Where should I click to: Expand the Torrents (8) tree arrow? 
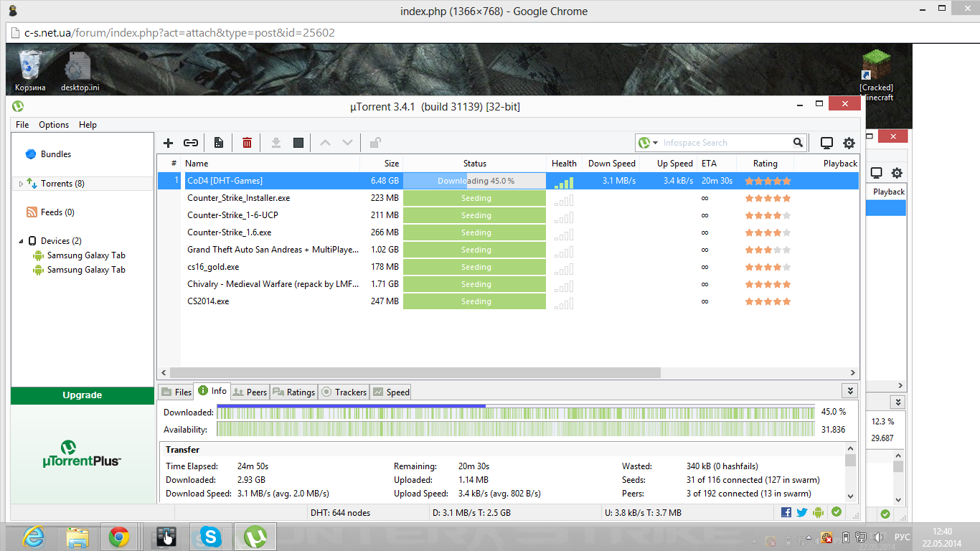[21, 184]
